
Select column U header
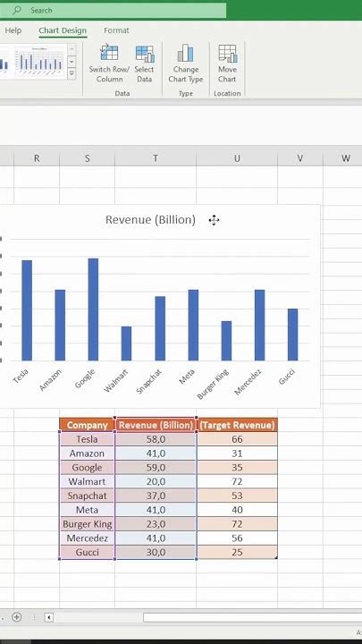click(237, 158)
